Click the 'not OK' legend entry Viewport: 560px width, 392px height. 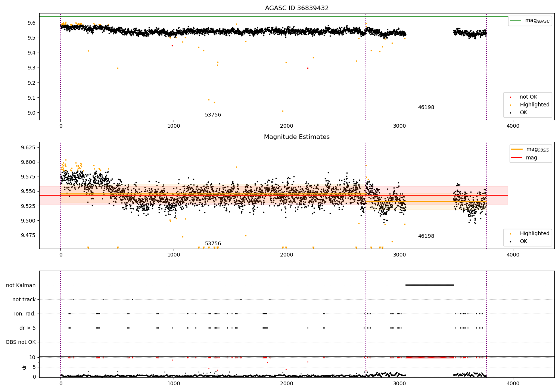click(528, 97)
